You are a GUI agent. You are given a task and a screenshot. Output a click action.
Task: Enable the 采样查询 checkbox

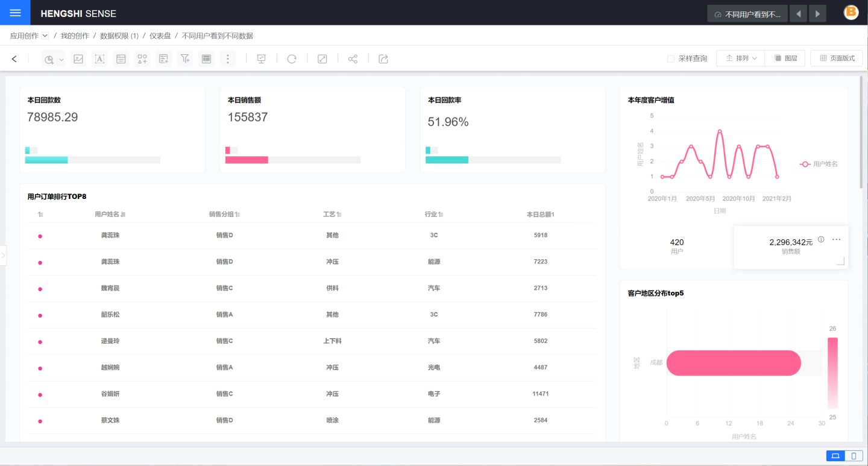(671, 58)
